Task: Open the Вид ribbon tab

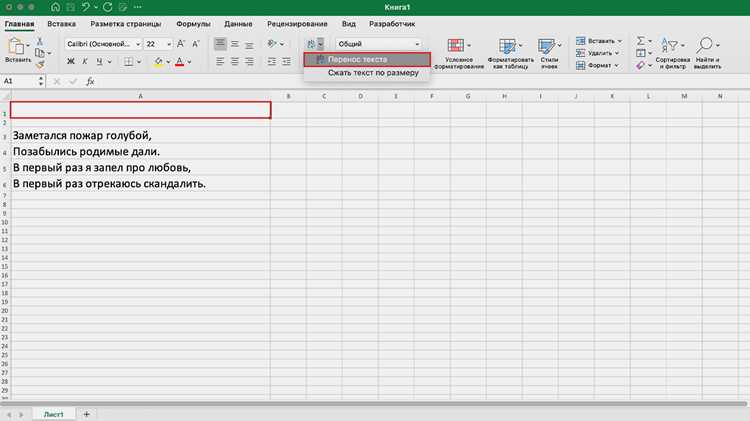Action: (349, 24)
